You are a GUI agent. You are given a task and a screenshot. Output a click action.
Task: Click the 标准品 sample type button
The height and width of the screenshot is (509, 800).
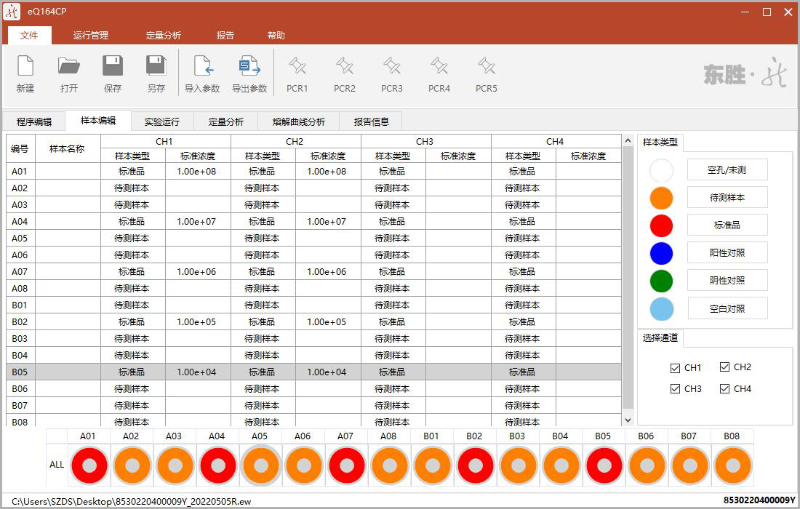pyautogui.click(x=727, y=225)
